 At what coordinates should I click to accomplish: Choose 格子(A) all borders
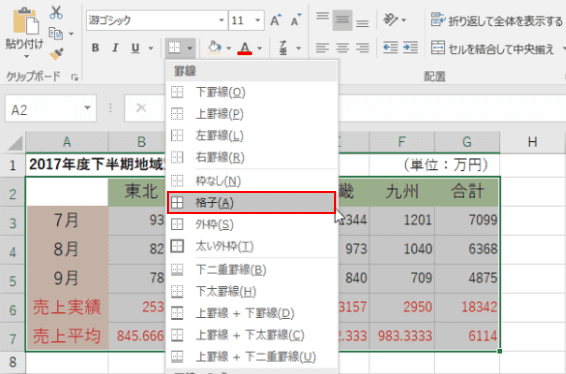coord(252,203)
